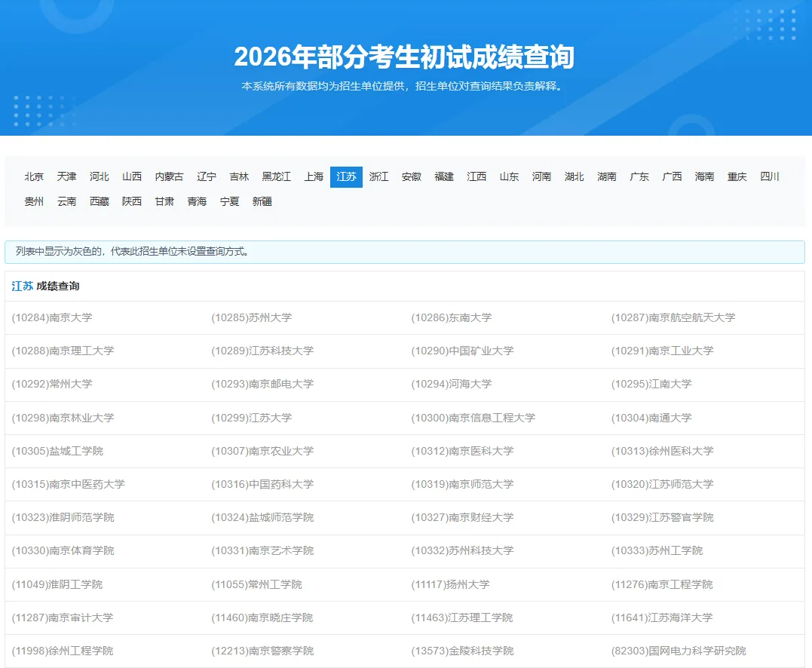Viewport: 812px width, 668px height.
Task: Select 河南 province
Action: click(x=541, y=176)
